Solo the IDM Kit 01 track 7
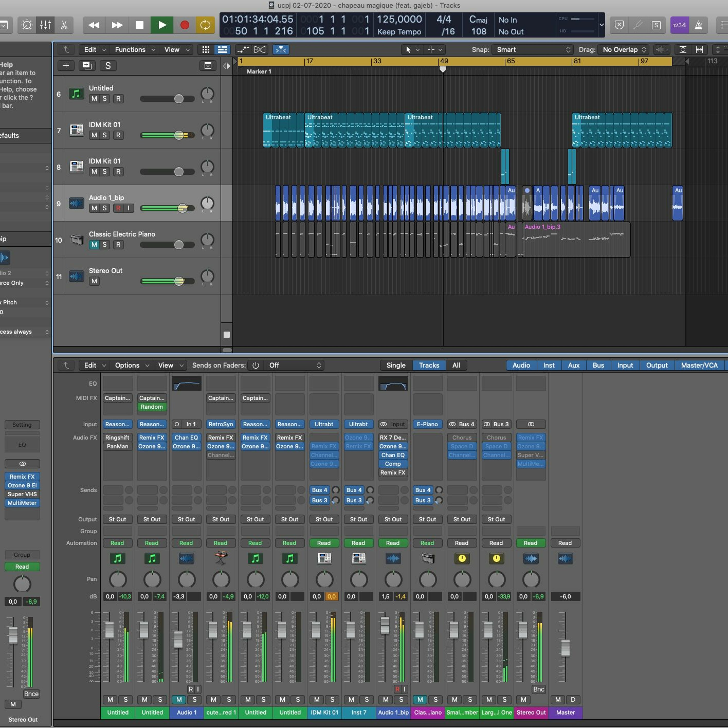 [x=105, y=135]
